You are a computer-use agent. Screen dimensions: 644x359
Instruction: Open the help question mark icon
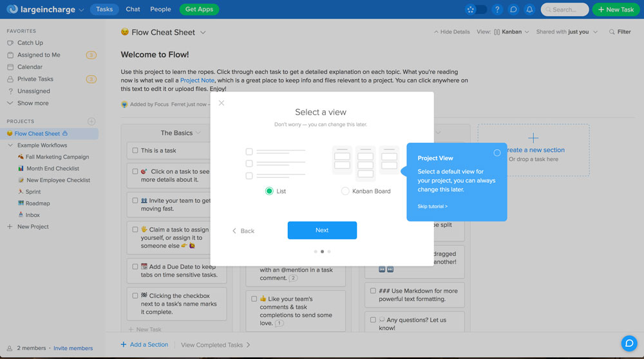[497, 10]
